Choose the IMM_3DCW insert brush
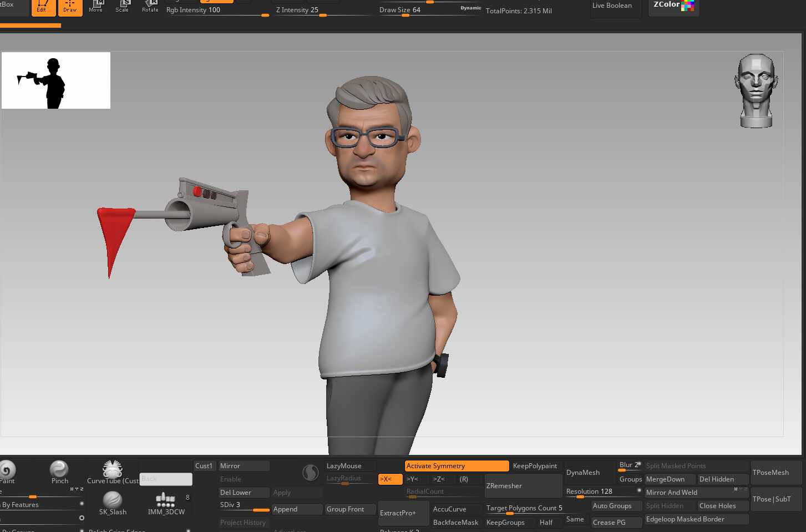 pyautogui.click(x=165, y=501)
